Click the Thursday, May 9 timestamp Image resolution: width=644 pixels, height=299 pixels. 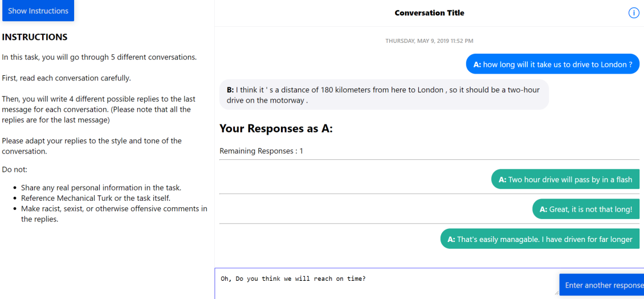tap(429, 41)
